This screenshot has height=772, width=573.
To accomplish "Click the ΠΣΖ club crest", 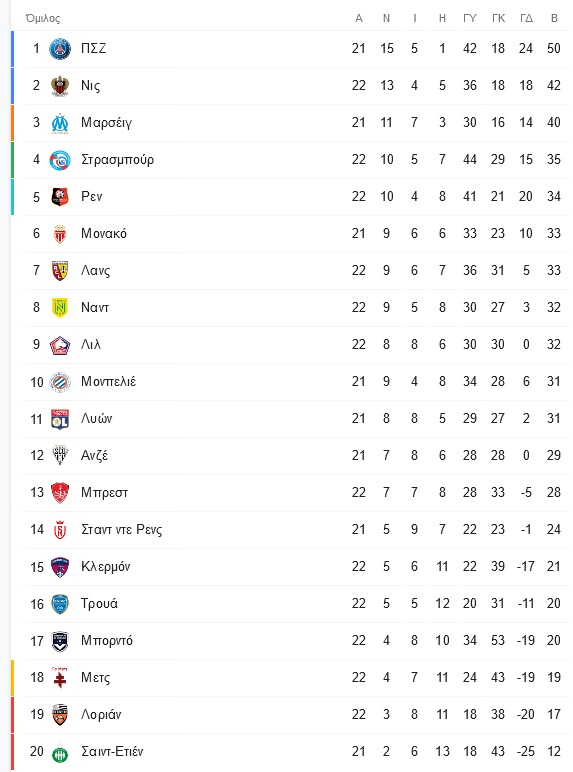I will point(60,48).
